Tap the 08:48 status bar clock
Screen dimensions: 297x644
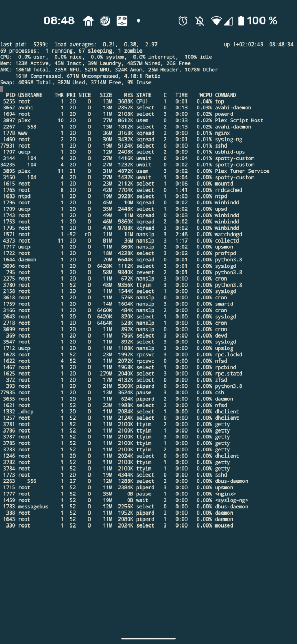59,21
